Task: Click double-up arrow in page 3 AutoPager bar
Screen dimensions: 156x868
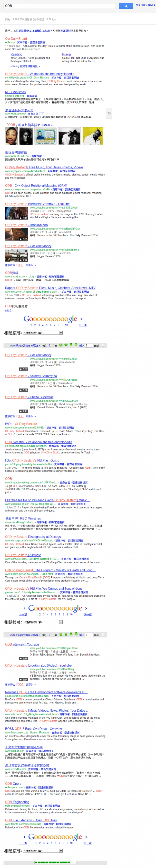Action: pyautogui.click(x=61, y=634)
